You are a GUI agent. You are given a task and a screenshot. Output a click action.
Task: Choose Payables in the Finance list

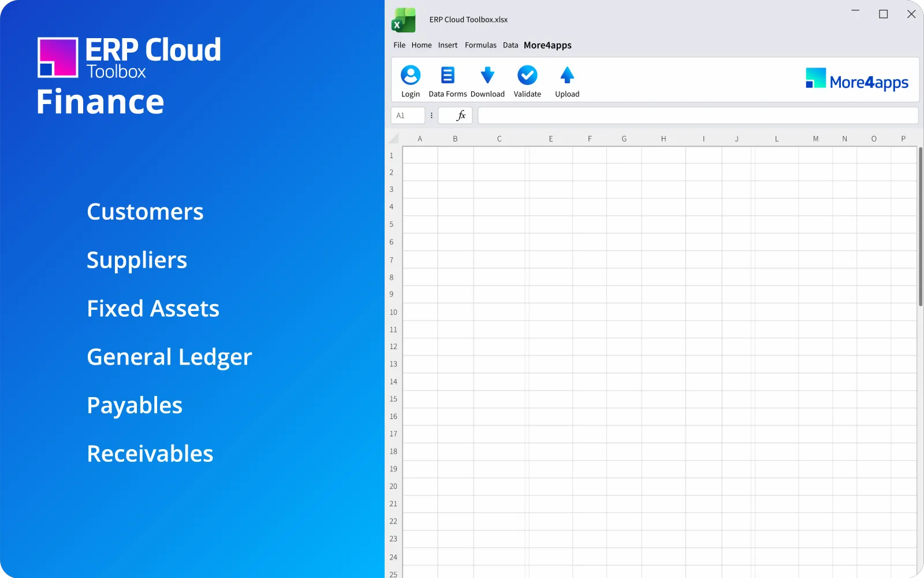point(135,406)
